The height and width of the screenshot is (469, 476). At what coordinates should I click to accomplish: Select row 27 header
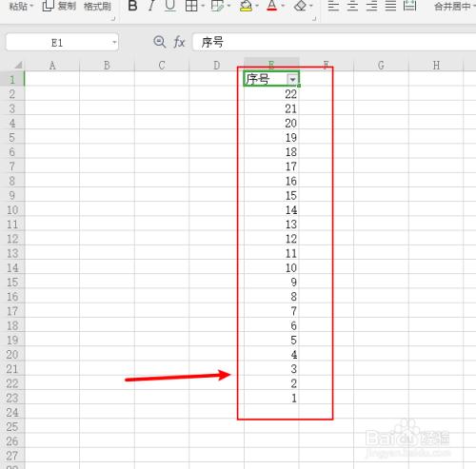12,456
